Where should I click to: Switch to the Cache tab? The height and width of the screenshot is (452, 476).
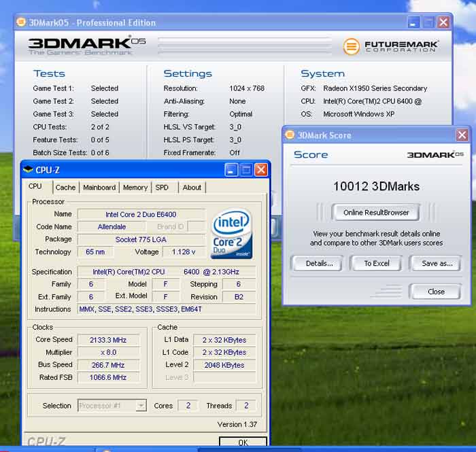(65, 188)
